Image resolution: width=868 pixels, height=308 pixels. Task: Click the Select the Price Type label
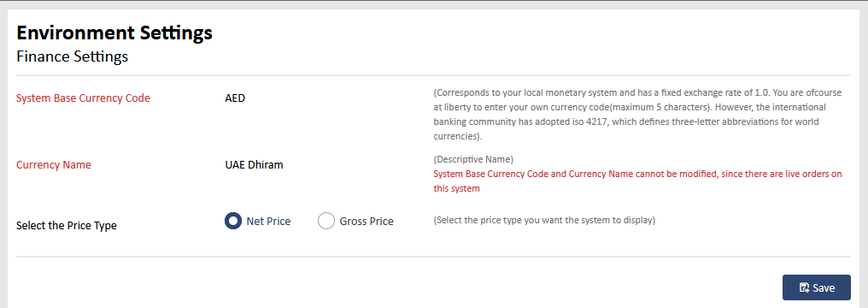point(67,226)
